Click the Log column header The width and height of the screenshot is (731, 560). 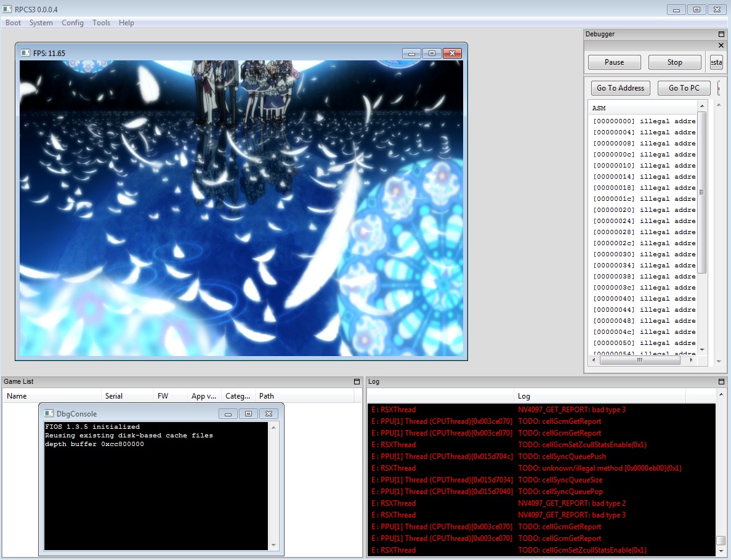pyautogui.click(x=600, y=396)
